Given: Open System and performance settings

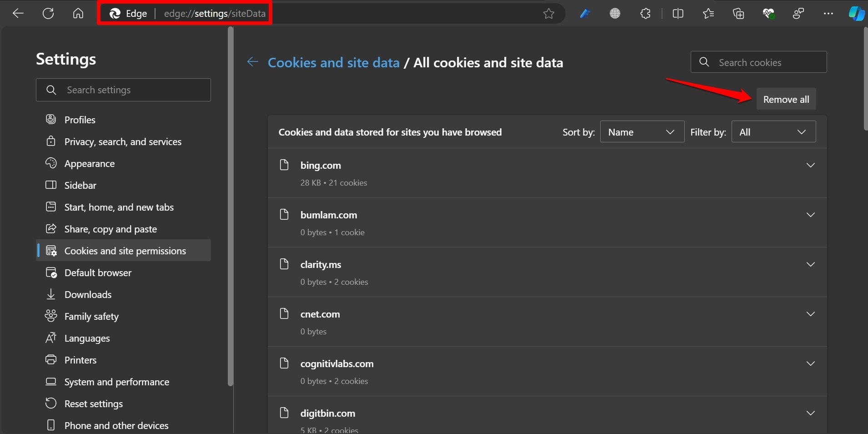Looking at the screenshot, I should [123, 382].
